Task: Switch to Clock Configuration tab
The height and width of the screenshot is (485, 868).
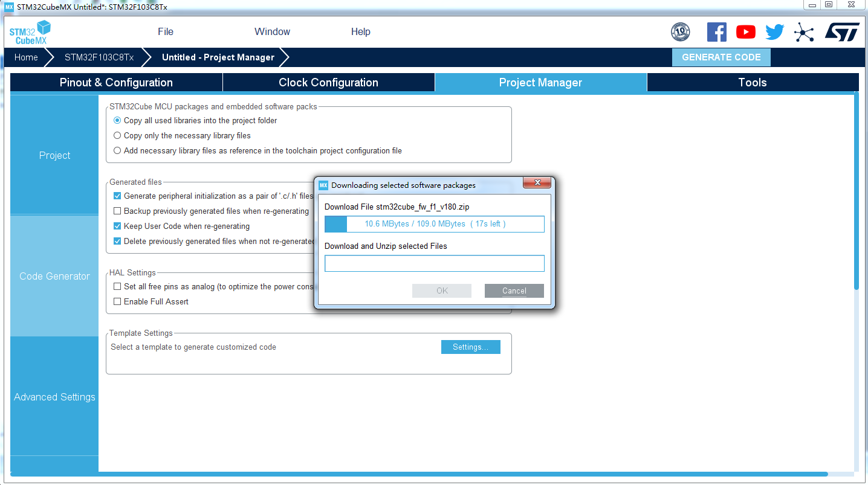Action: 328,82
